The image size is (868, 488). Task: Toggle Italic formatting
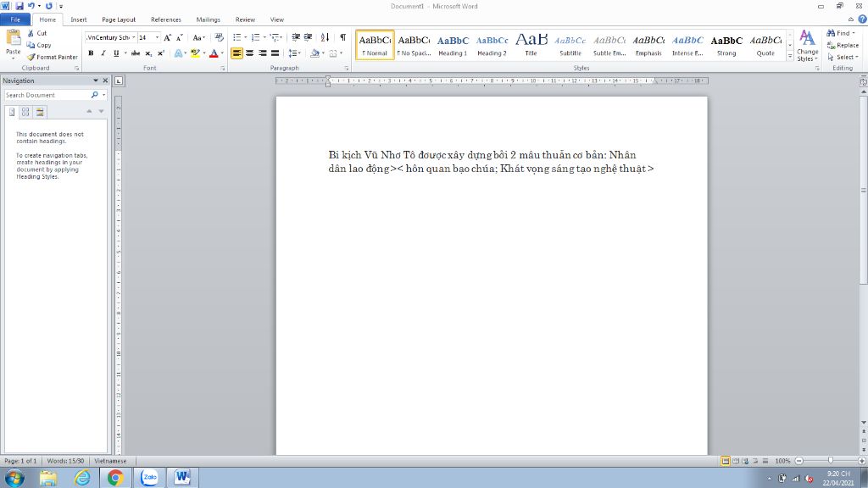pyautogui.click(x=103, y=53)
